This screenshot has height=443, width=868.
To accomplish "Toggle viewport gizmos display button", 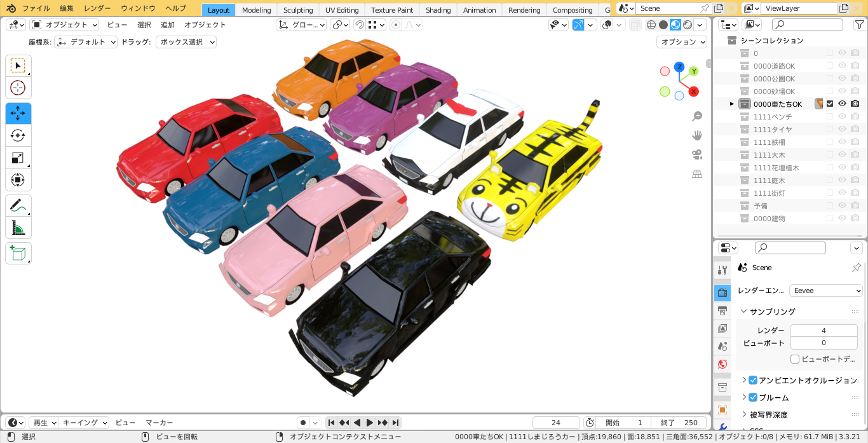I will click(578, 25).
